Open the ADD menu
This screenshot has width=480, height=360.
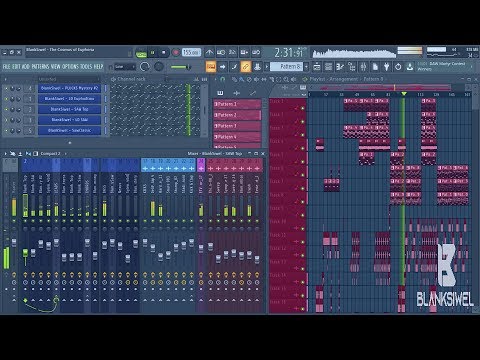26,67
